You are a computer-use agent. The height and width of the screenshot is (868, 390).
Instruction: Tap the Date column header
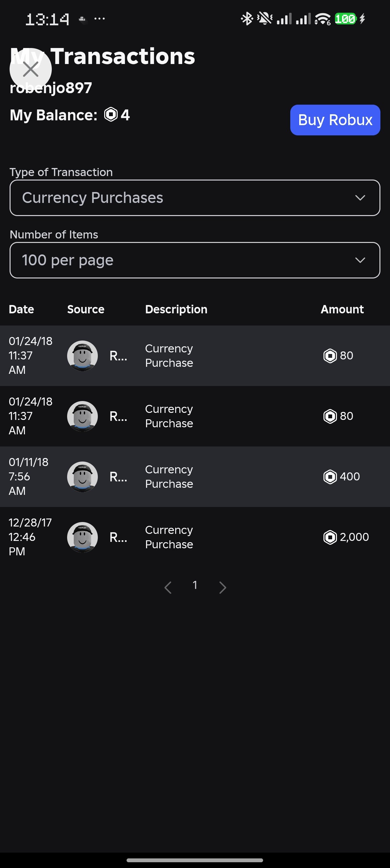21,309
